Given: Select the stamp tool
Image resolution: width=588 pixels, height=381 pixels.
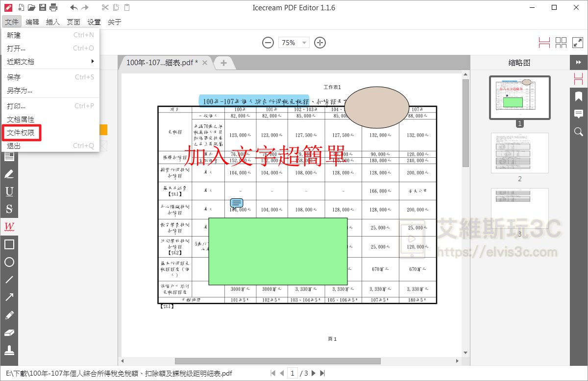Looking at the screenshot, I should pos(10,350).
